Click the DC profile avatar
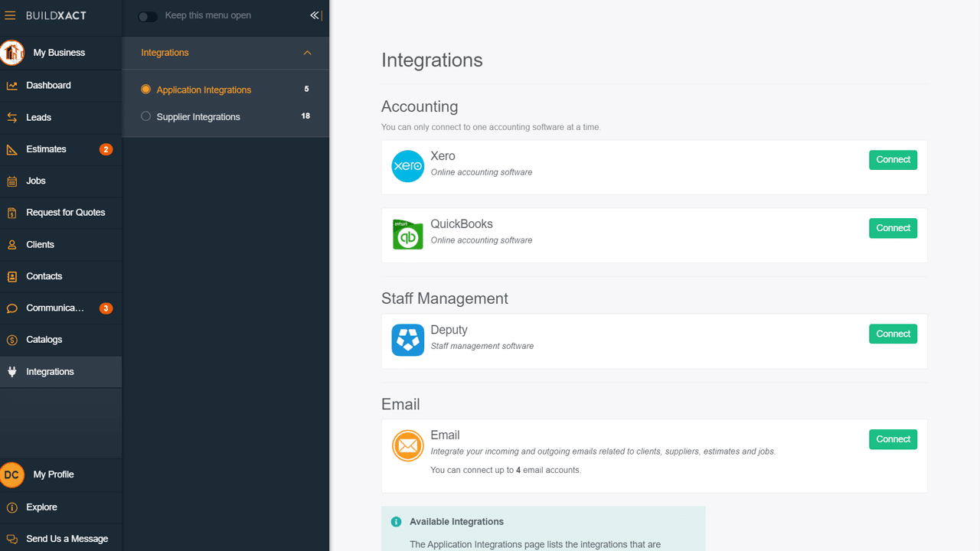Screen dimensions: 980x551 click(12, 475)
